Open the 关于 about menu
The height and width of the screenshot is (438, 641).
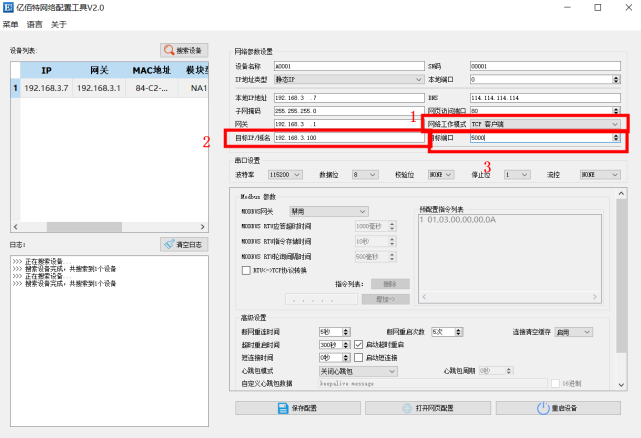58,25
